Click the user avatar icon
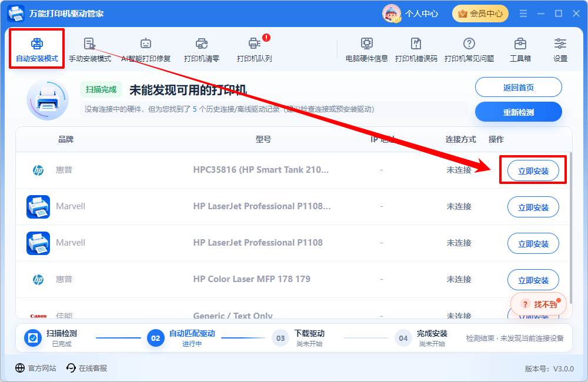588x382 pixels. 391,14
